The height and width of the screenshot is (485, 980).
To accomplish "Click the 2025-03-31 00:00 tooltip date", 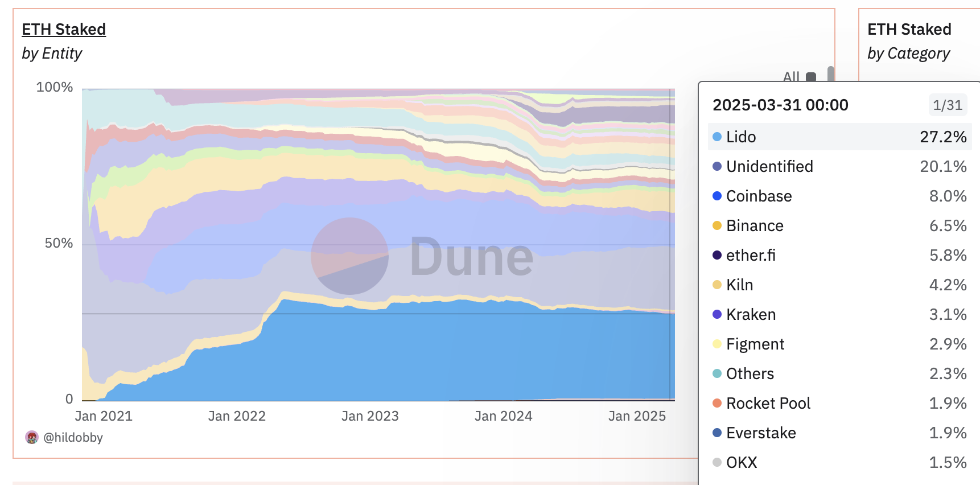I will 780,105.
